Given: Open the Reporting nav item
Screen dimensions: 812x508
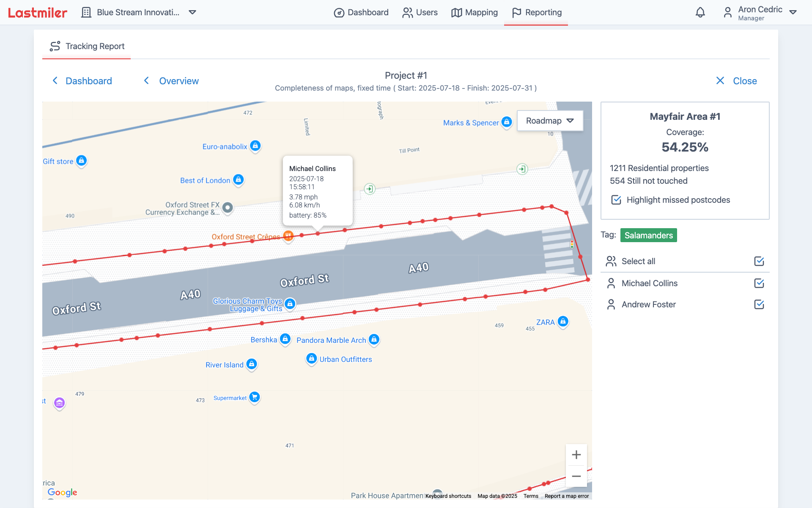Looking at the screenshot, I should click(536, 12).
